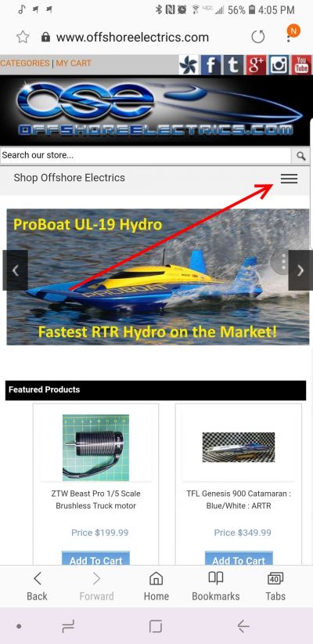Open the Tumblr social icon
The width and height of the screenshot is (313, 644).
(233, 65)
